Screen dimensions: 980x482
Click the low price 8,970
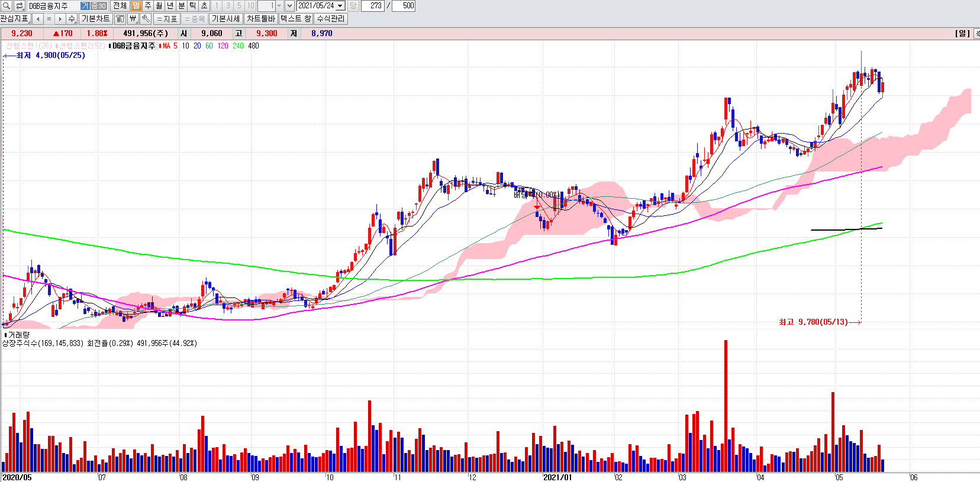(322, 34)
